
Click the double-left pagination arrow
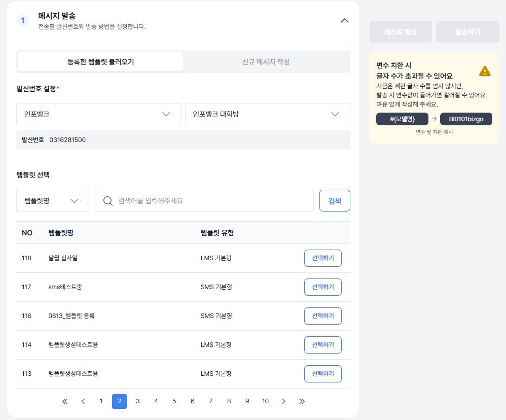click(x=64, y=401)
